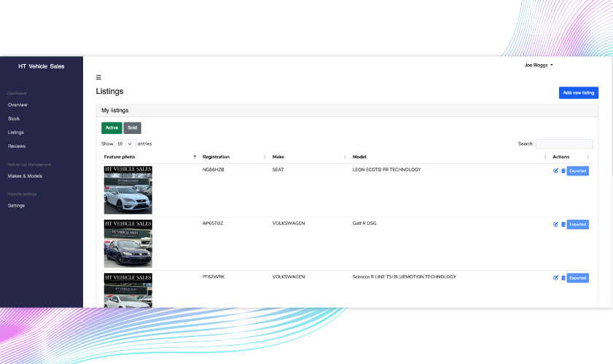
Task: Click the Listings page heading
Action: 109,92
